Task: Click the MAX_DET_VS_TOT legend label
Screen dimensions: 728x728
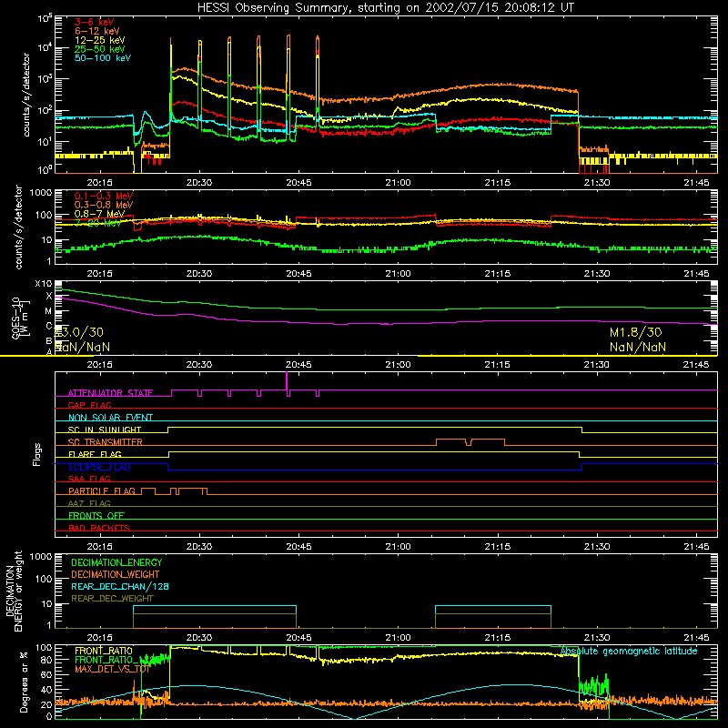Action: (112, 669)
